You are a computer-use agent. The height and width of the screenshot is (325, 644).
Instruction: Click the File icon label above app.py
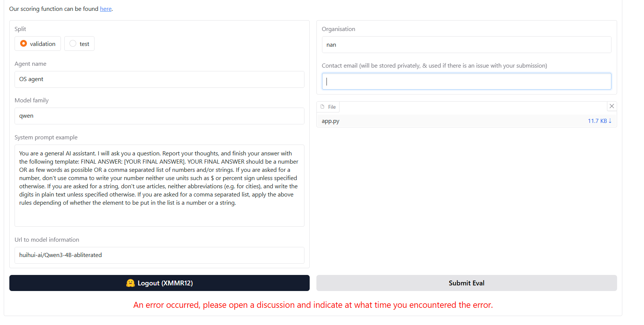(328, 107)
